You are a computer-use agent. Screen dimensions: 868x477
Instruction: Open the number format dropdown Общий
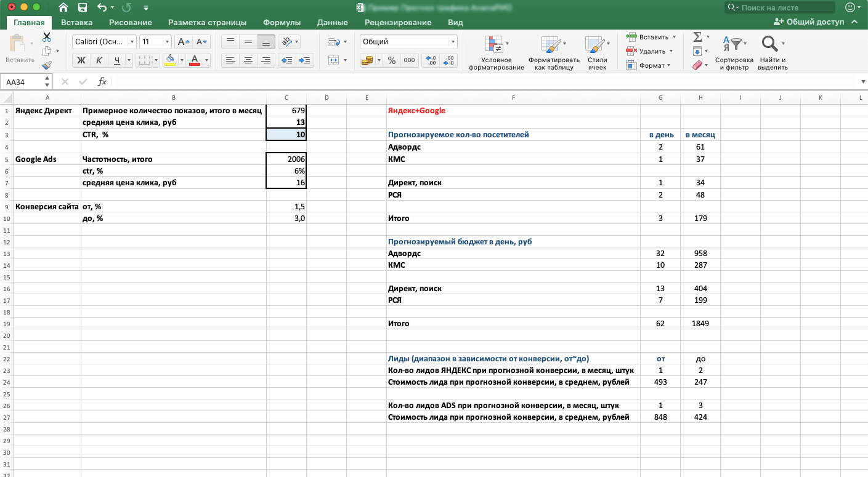pyautogui.click(x=453, y=42)
